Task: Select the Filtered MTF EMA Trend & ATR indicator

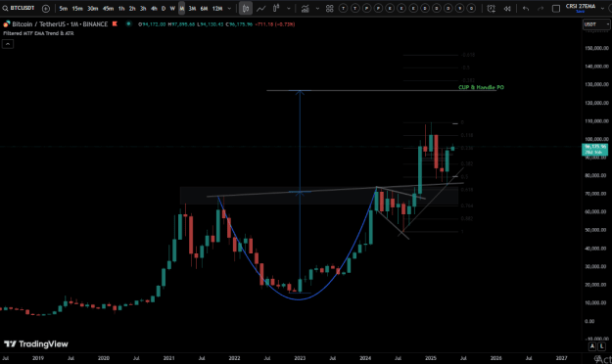Action: (x=38, y=33)
